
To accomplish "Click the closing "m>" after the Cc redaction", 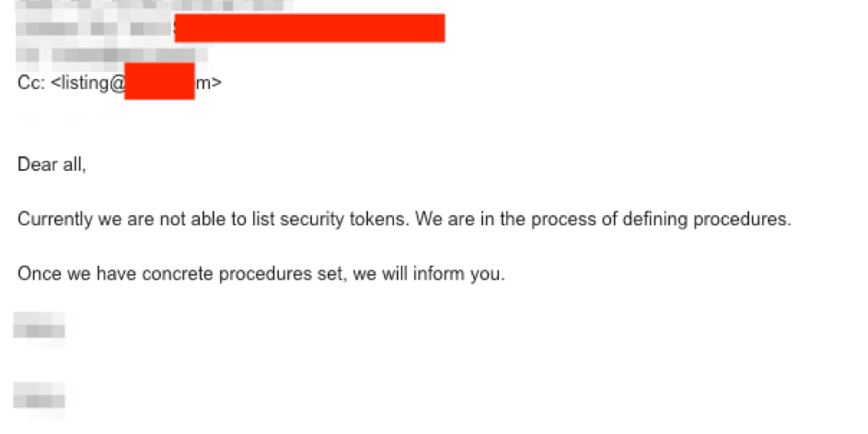I will [208, 83].
